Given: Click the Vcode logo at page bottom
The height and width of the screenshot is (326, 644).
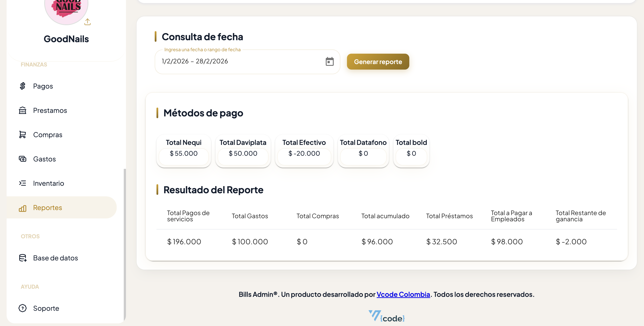Looking at the screenshot, I should [387, 317].
